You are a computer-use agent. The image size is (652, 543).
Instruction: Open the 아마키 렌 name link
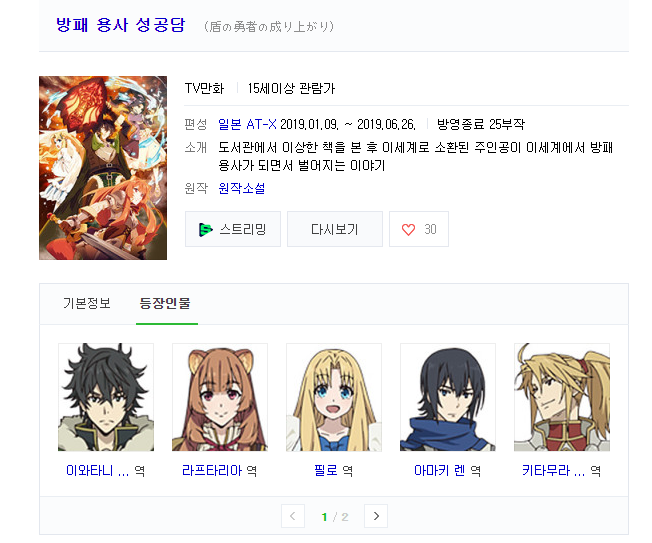[440, 470]
